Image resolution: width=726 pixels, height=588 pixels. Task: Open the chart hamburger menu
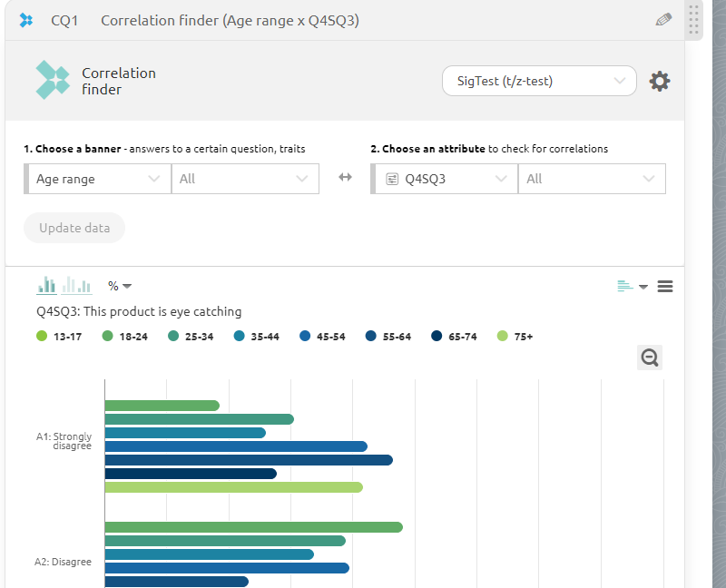(x=665, y=287)
